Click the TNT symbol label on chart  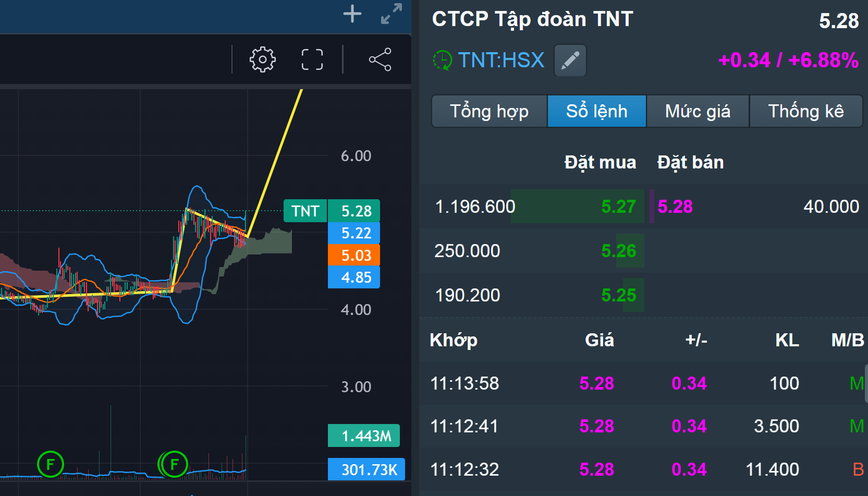[305, 211]
